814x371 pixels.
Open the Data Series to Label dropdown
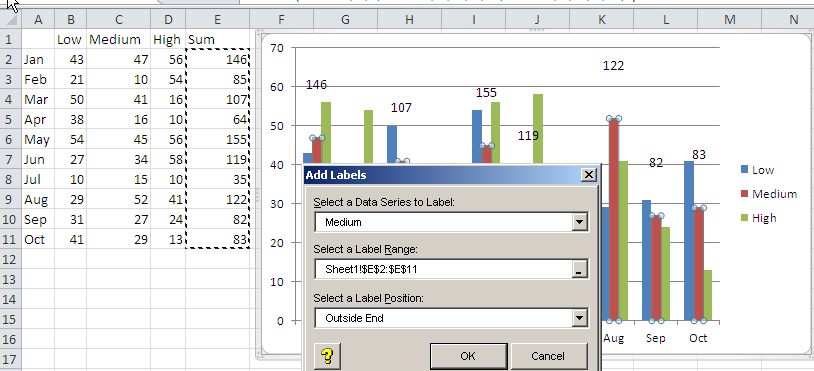point(579,222)
